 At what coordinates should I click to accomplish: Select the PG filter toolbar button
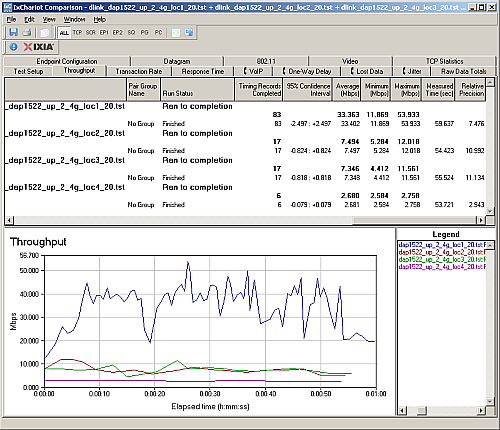click(144, 32)
